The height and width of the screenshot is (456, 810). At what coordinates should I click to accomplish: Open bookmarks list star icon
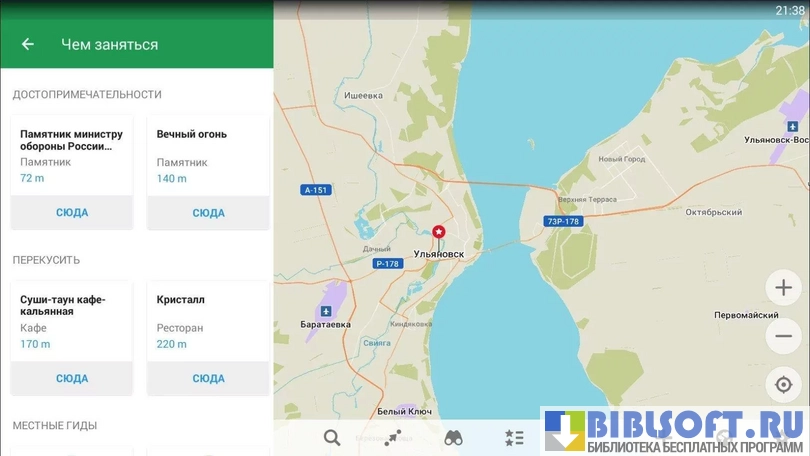[514, 437]
